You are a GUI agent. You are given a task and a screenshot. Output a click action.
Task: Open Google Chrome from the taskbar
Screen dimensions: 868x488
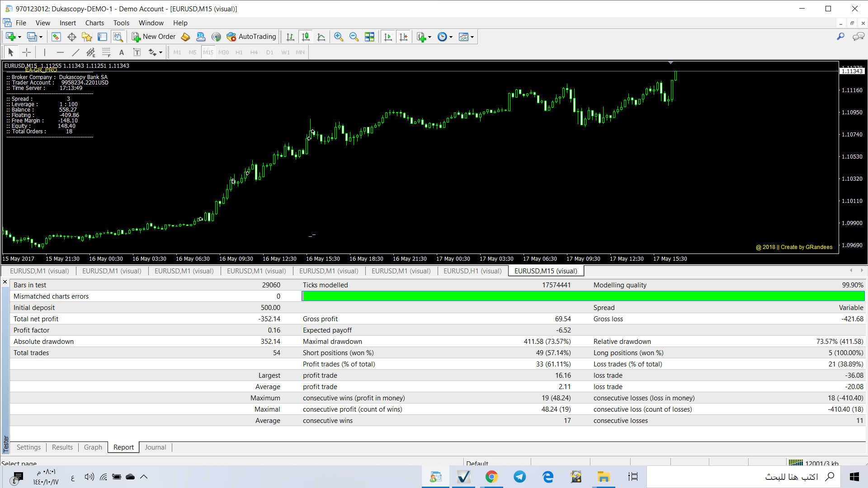point(492,477)
